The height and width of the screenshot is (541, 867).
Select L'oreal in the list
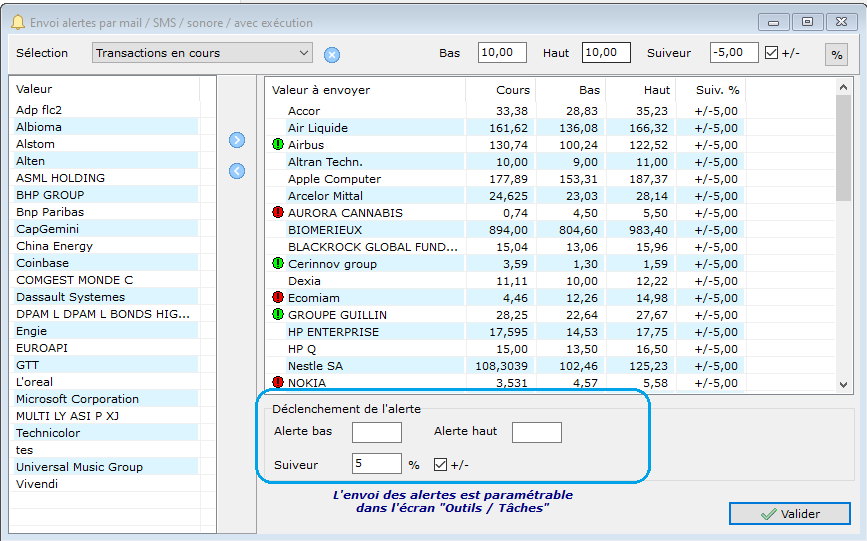pos(104,382)
